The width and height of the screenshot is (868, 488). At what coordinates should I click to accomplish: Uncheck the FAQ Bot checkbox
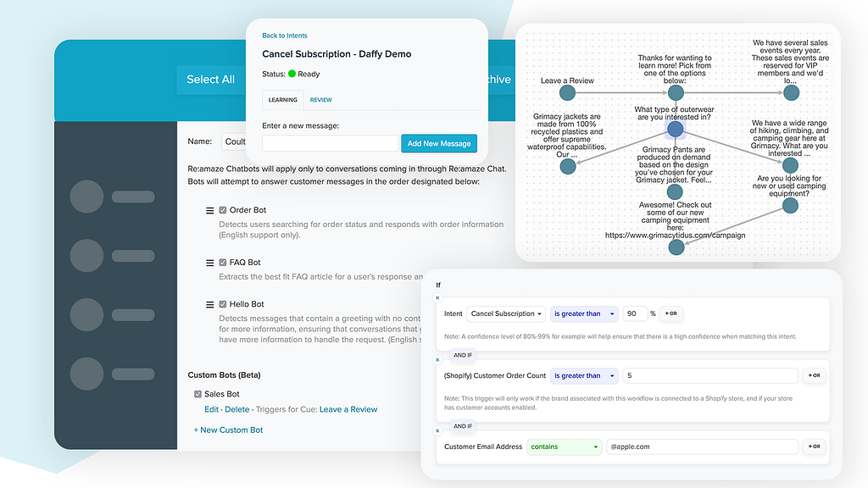223,263
